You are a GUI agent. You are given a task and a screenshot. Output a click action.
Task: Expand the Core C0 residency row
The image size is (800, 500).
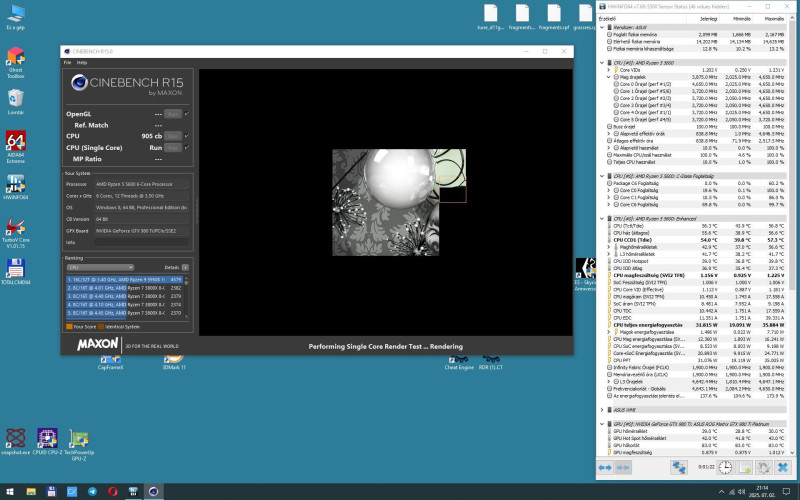[609, 190]
